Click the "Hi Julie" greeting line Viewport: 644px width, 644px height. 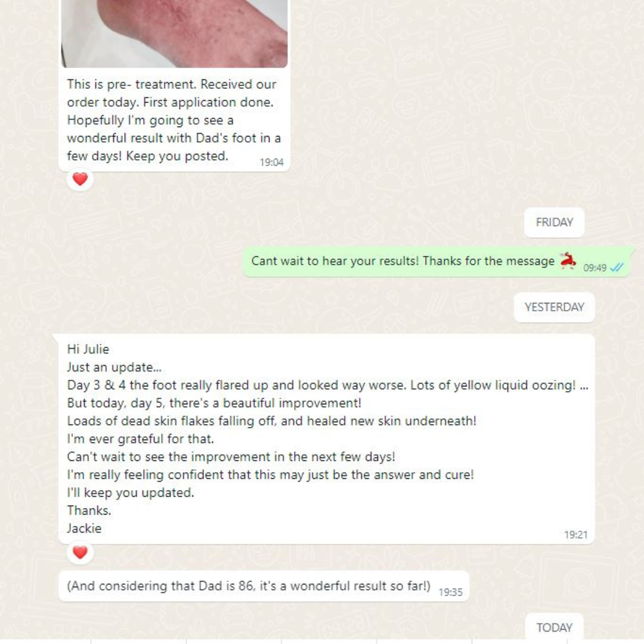[x=88, y=349]
